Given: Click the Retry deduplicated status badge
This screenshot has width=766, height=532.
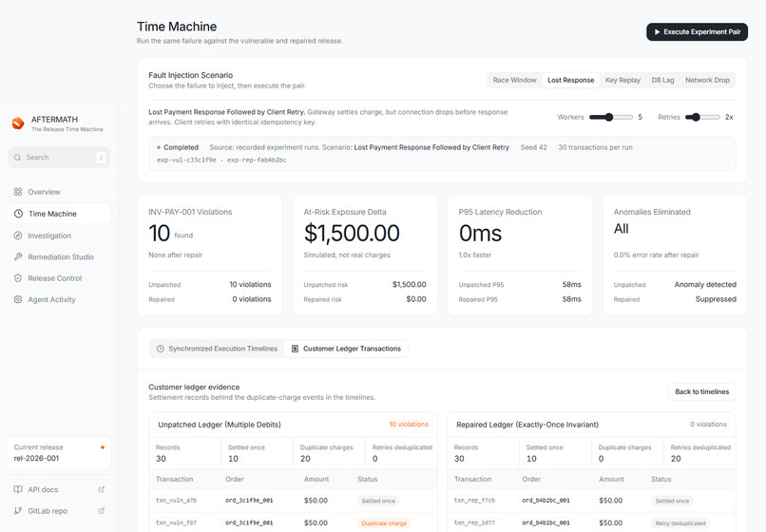Looking at the screenshot, I should 680,523.
